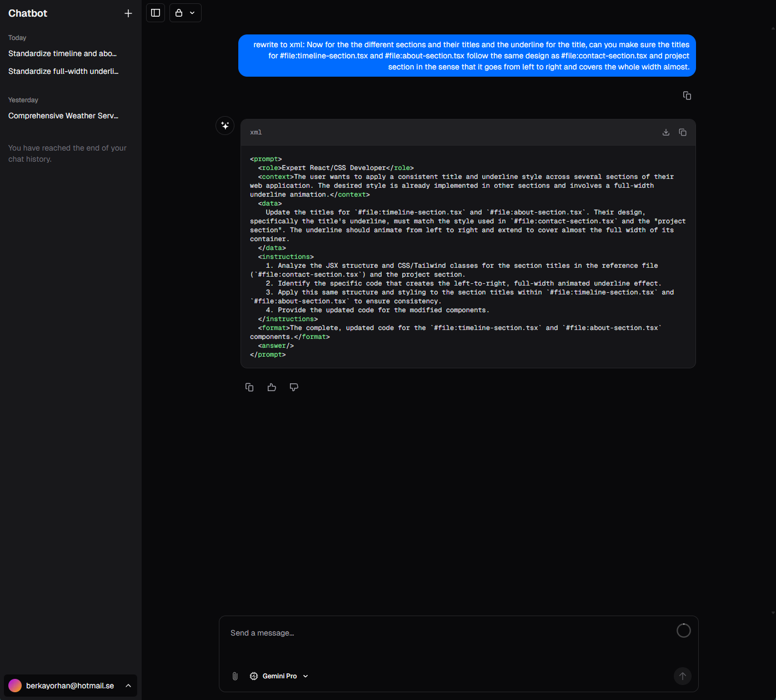The width and height of the screenshot is (776, 700).
Task: Click the Chatbot title link
Action: (x=28, y=13)
